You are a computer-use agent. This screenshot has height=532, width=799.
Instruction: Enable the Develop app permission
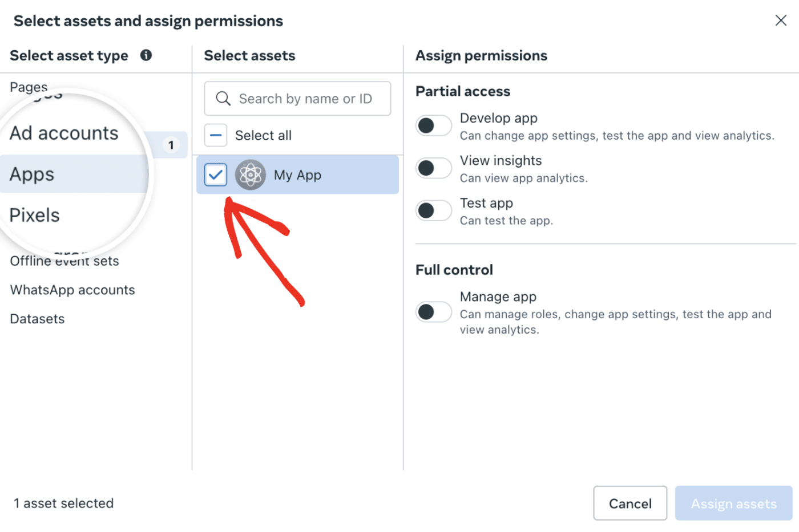(x=434, y=125)
